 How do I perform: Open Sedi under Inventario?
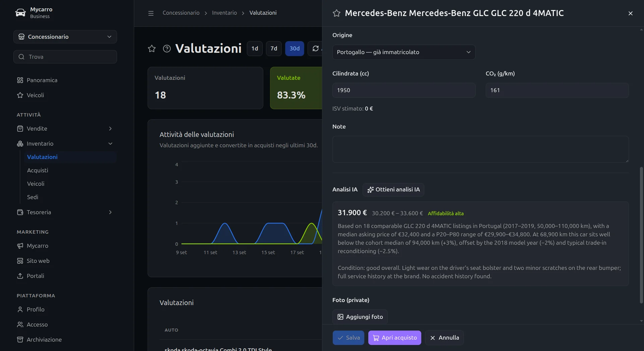[x=70, y=197]
